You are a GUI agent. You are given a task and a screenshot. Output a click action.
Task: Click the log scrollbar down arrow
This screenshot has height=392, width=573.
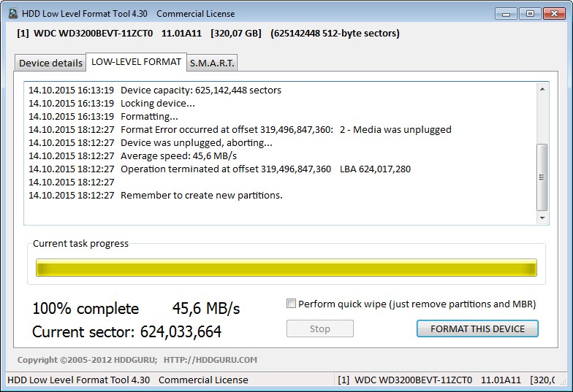point(542,218)
